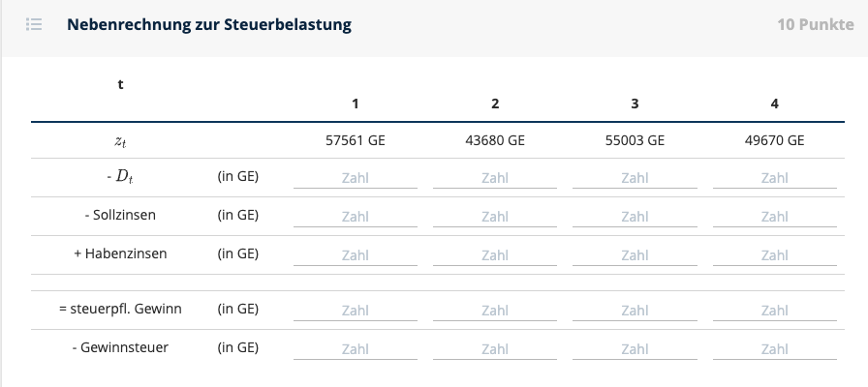This screenshot has height=387, width=868.
Task: Click the Dt input field for period 2
Action: (495, 178)
